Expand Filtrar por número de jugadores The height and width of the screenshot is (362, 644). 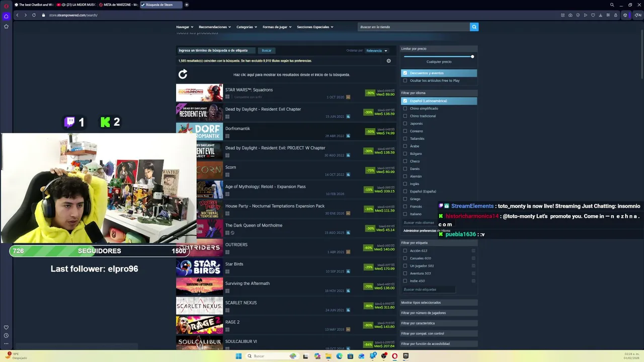coord(438,313)
